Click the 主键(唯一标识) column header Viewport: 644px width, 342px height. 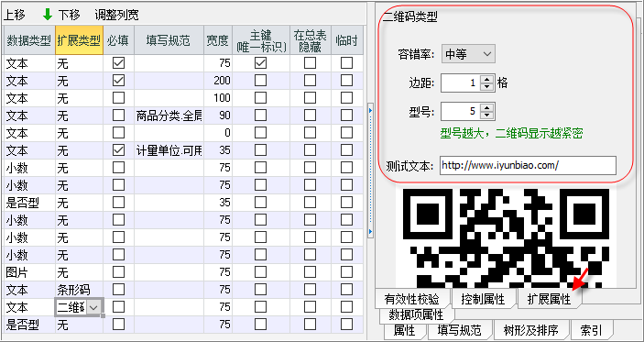tap(261, 39)
